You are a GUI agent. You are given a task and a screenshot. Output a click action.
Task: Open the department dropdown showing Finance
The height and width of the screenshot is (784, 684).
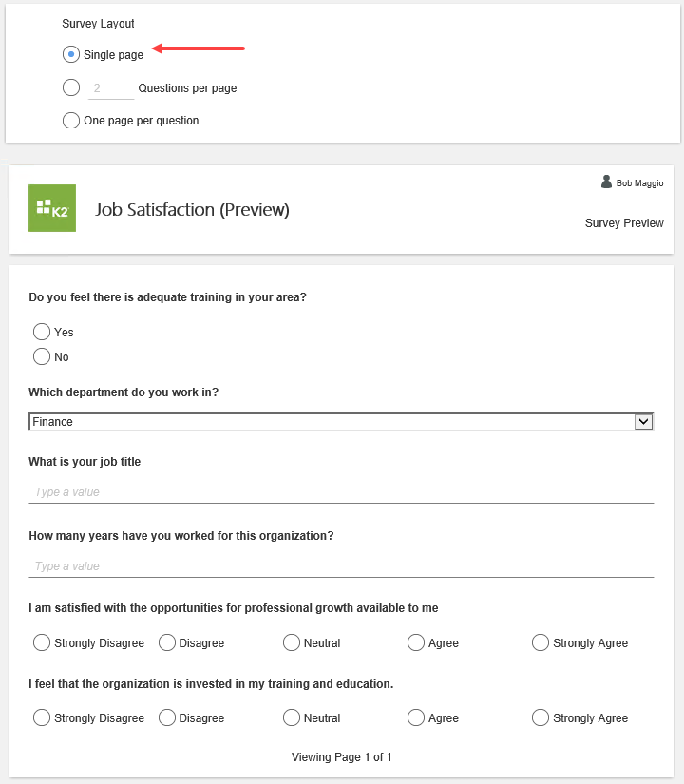[332, 422]
